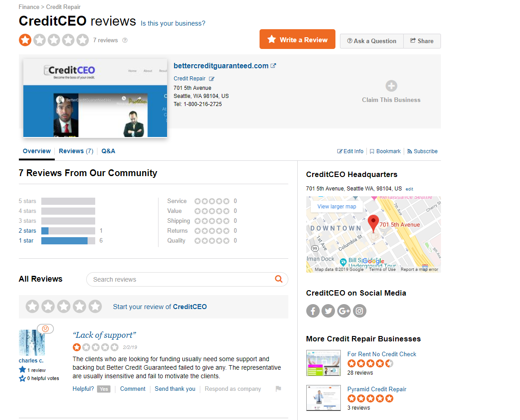The image size is (520, 420).
Task: Click Finance breadcrumb link
Action: tap(29, 7)
